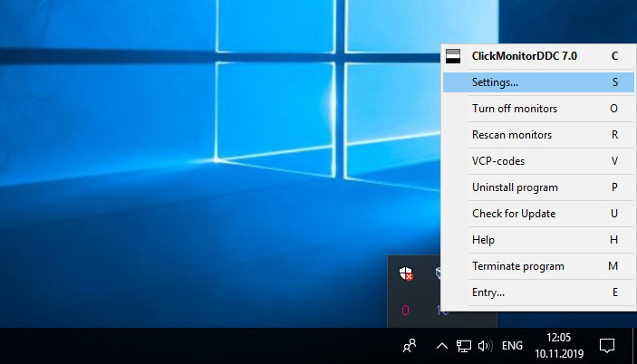Screen dimensions: 637x364
Task: Select Rescan monitors menu entry
Action: point(538,135)
